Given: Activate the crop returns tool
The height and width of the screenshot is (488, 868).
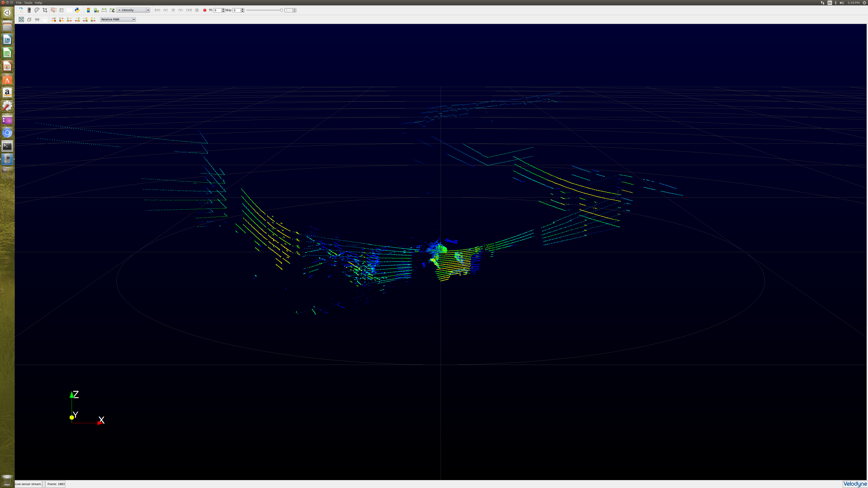Looking at the screenshot, I should 45,10.
